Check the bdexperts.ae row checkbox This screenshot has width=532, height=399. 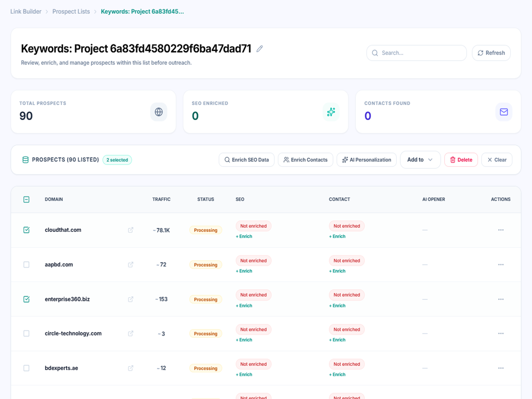[26, 368]
